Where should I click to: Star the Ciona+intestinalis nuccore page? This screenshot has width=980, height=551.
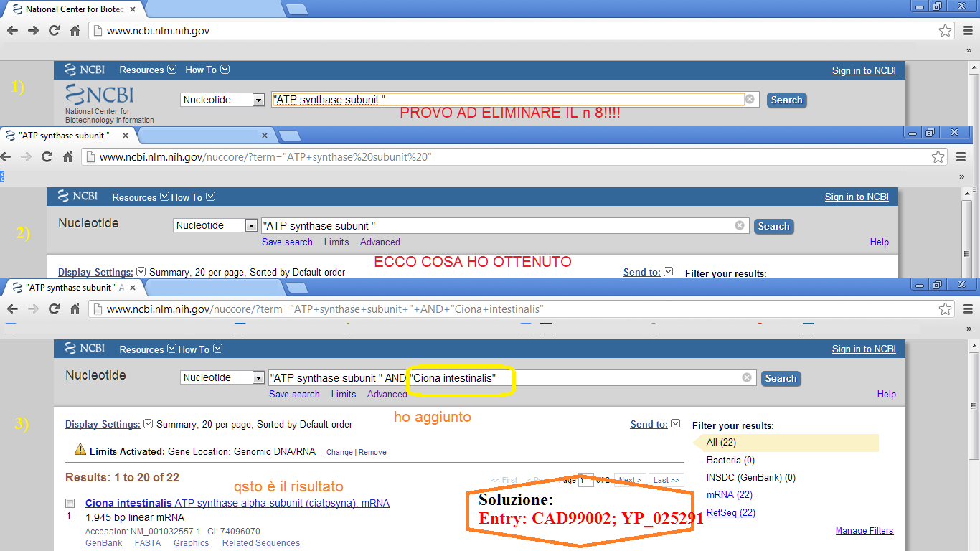tap(945, 309)
